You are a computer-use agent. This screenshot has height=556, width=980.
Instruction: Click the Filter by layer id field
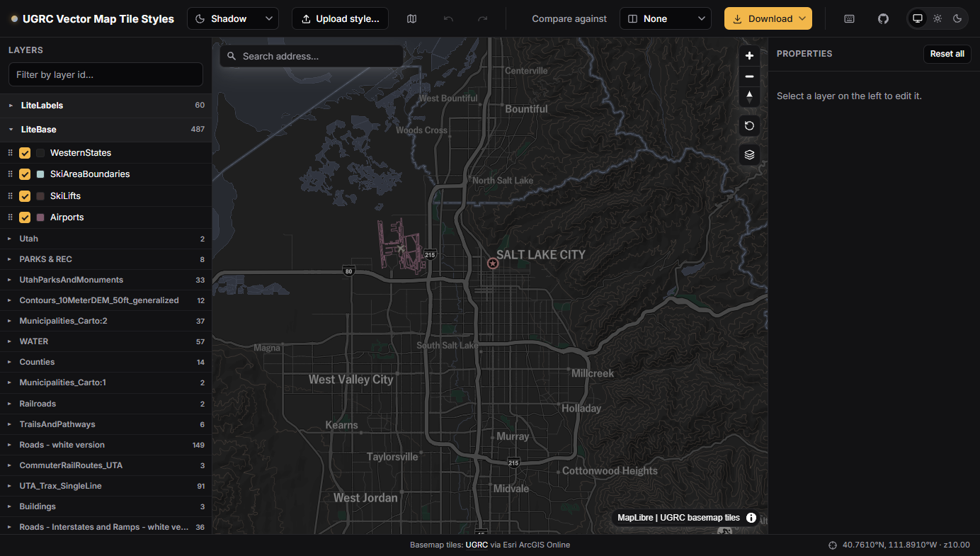(x=106, y=74)
